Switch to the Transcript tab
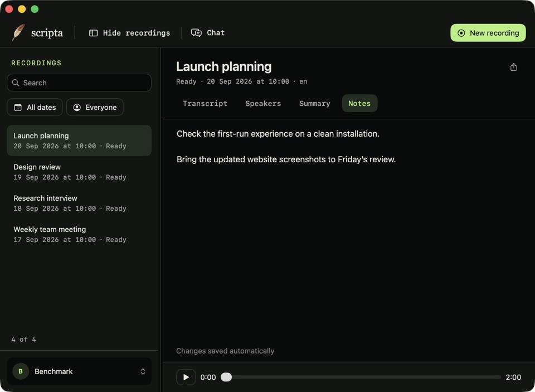 (x=205, y=104)
